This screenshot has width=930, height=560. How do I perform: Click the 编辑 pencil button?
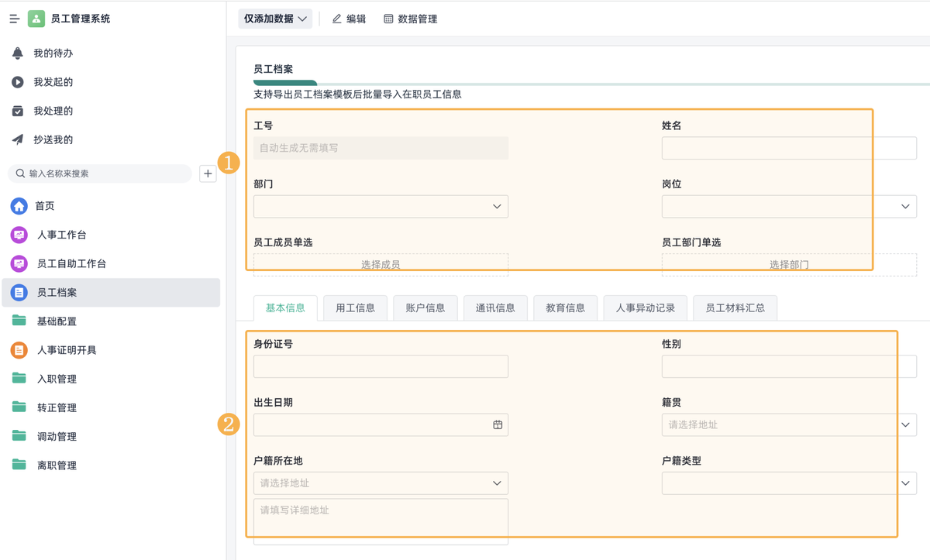tap(349, 19)
